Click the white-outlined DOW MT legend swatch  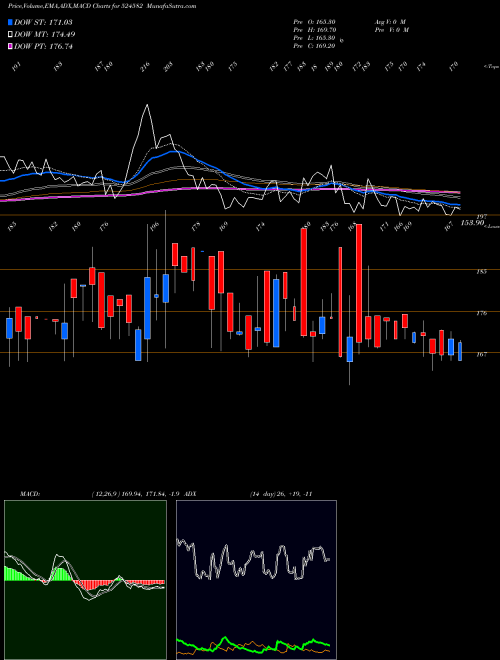tap(10, 35)
